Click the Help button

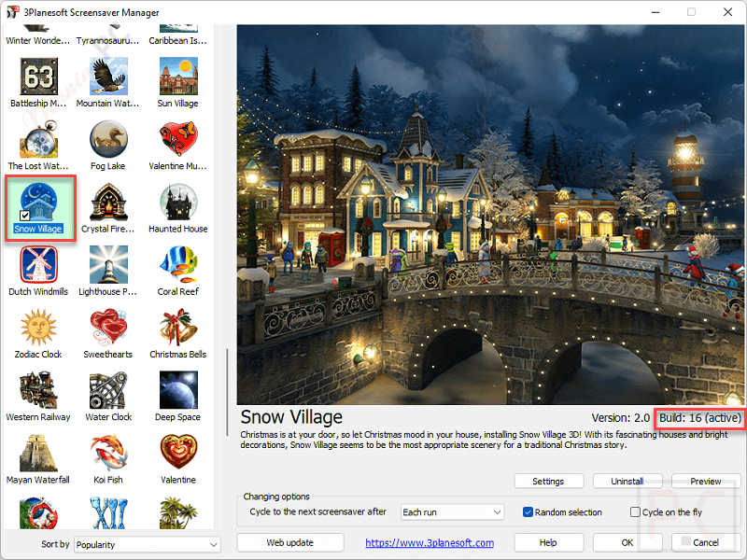[549, 542]
